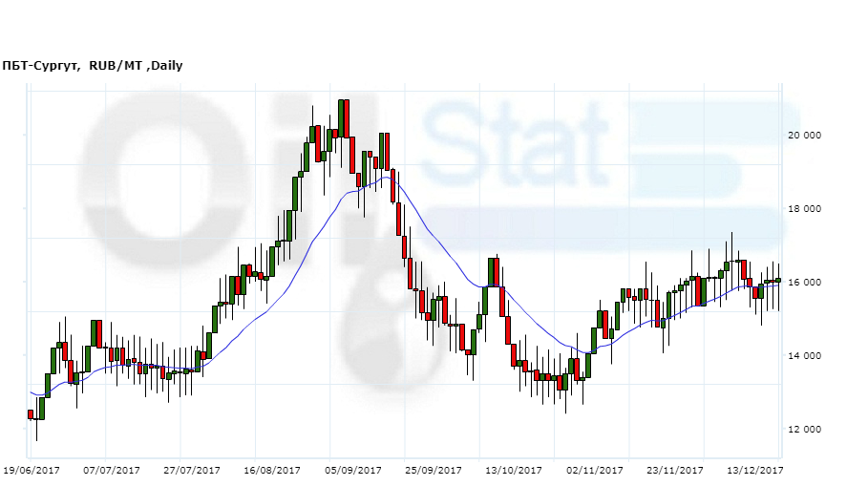868x486 pixels.
Task: Click the 20 000 price level label
Action: tap(804, 136)
